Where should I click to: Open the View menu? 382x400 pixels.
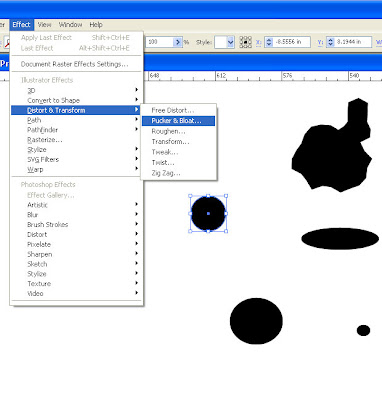tap(44, 25)
